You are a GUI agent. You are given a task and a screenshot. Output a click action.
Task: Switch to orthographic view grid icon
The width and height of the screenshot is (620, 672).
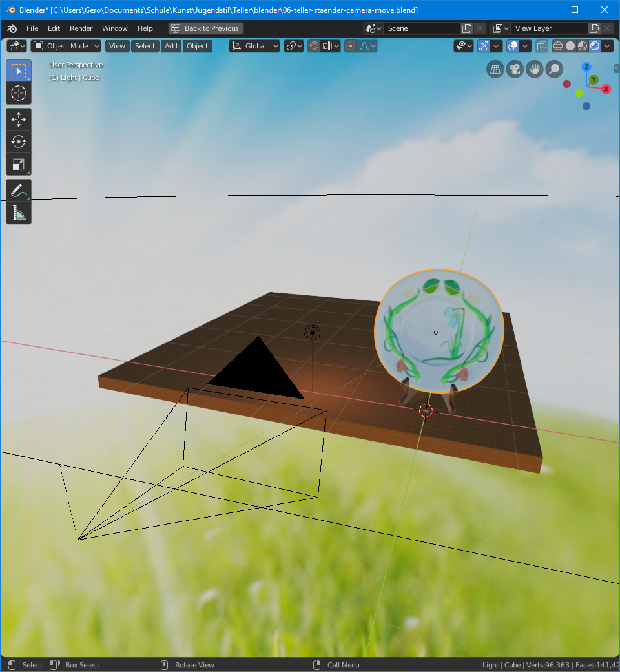click(495, 69)
